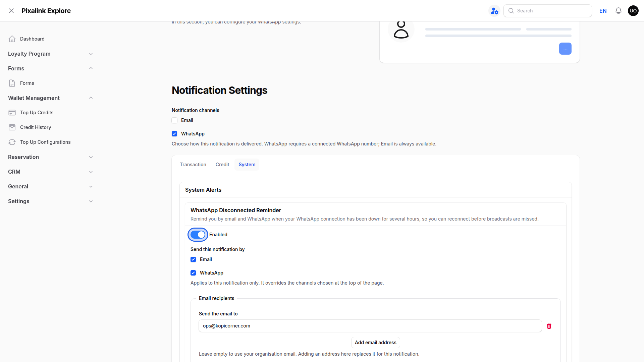Disable the WhatsApp Disconnected Reminder toggle
This screenshot has height=362, width=644.
click(198, 235)
